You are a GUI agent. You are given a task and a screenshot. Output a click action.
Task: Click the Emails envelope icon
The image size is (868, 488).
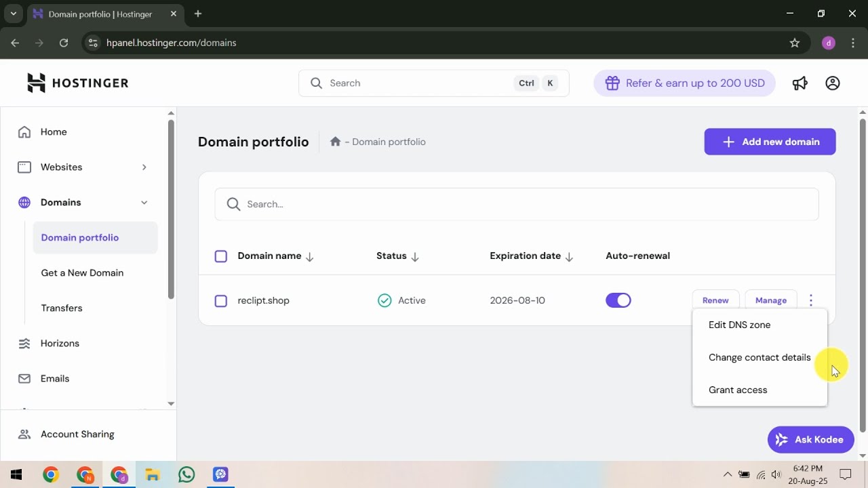coord(24,378)
